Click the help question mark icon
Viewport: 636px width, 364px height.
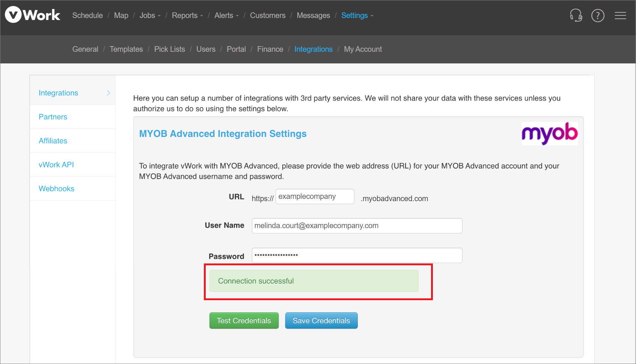pos(598,15)
